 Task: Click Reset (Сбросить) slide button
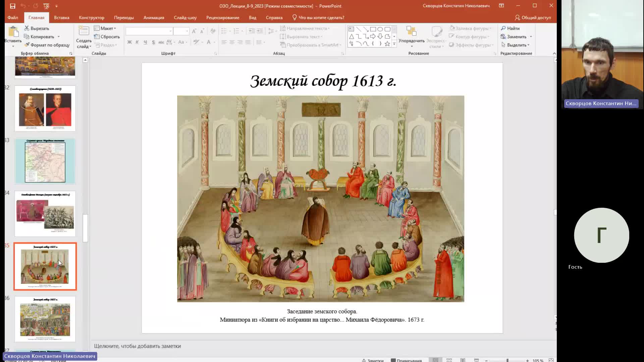(x=107, y=37)
